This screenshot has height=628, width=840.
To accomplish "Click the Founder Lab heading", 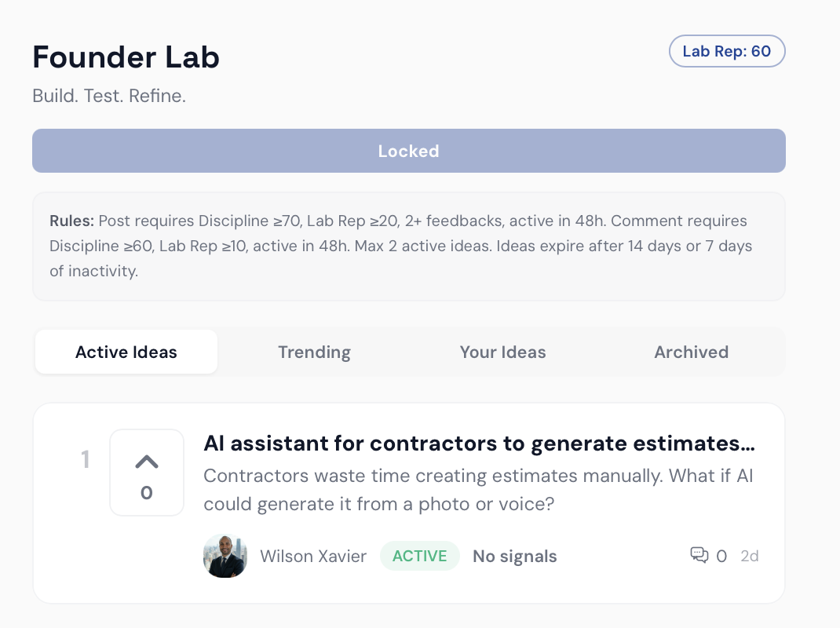I will (126, 57).
